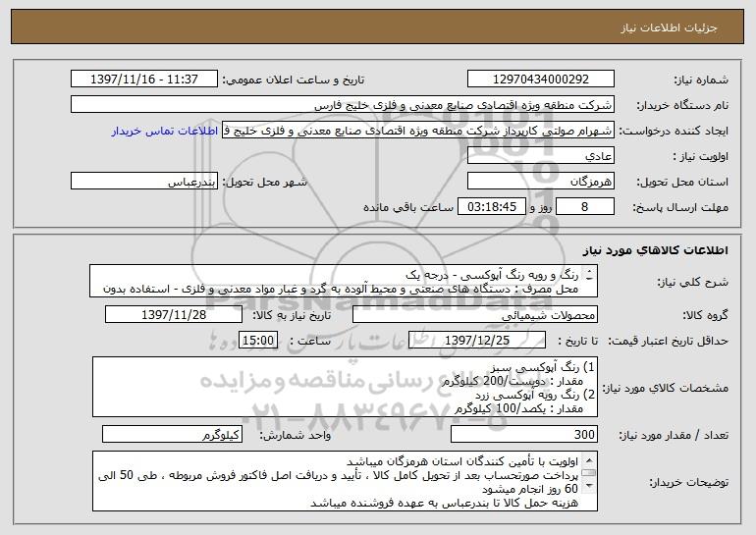Click the request creator field شهرام صولتی
The width and height of the screenshot is (756, 535).
pos(418,131)
